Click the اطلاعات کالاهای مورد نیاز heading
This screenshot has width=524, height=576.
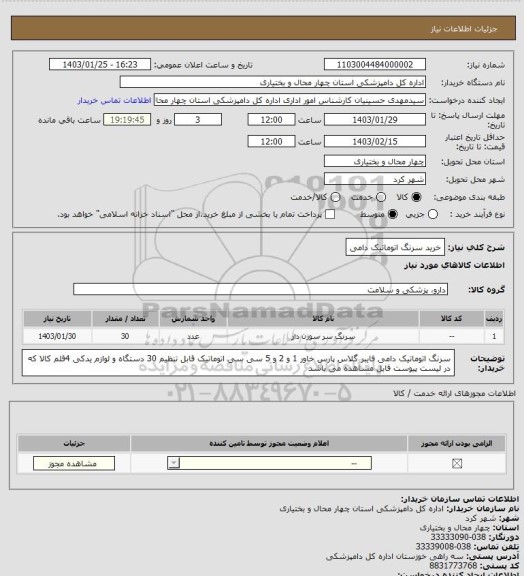(x=455, y=265)
